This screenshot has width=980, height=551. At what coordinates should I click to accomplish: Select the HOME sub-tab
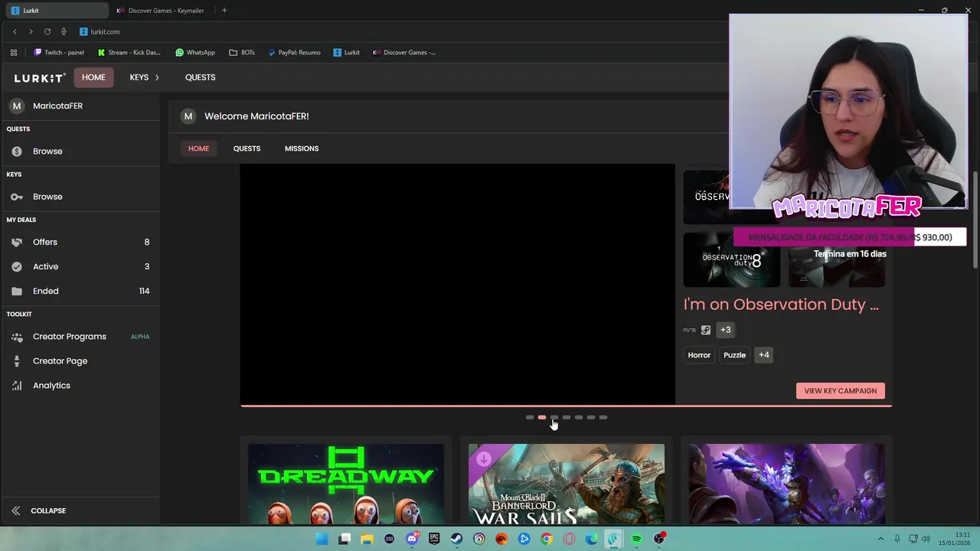pyautogui.click(x=198, y=148)
